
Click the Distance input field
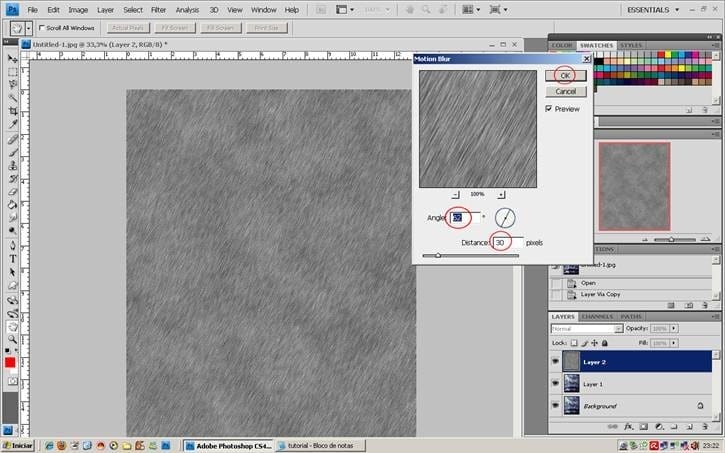508,242
